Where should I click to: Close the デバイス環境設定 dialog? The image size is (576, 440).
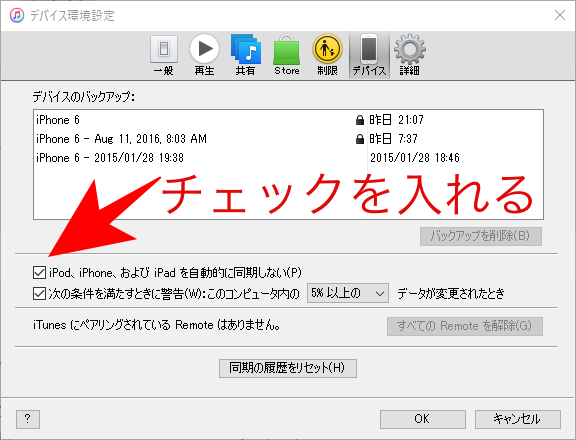[x=560, y=15]
